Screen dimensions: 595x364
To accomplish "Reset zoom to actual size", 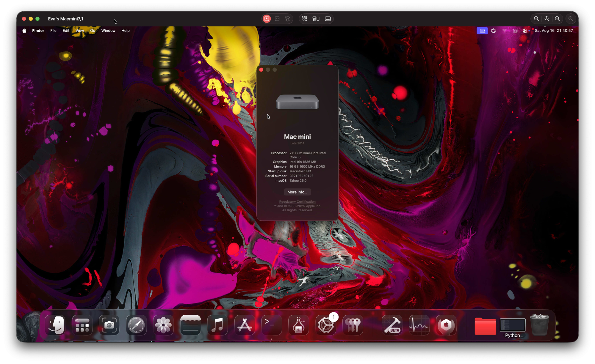I will (547, 19).
